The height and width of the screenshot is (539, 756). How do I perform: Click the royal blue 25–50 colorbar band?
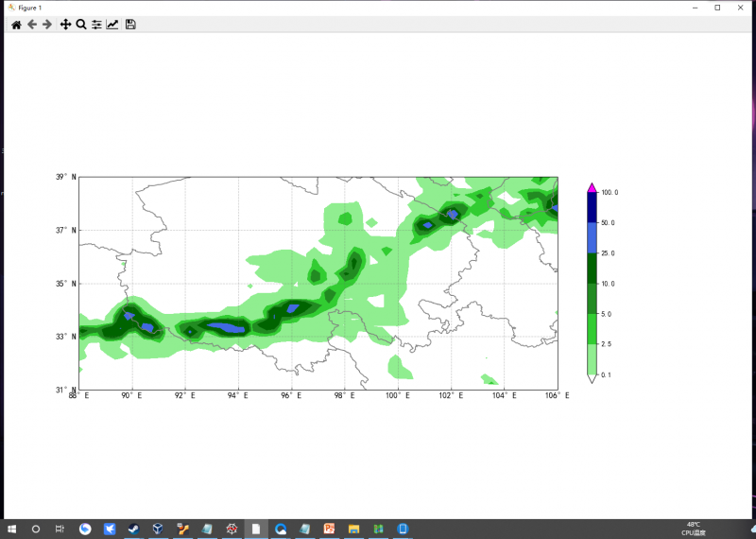tap(592, 237)
